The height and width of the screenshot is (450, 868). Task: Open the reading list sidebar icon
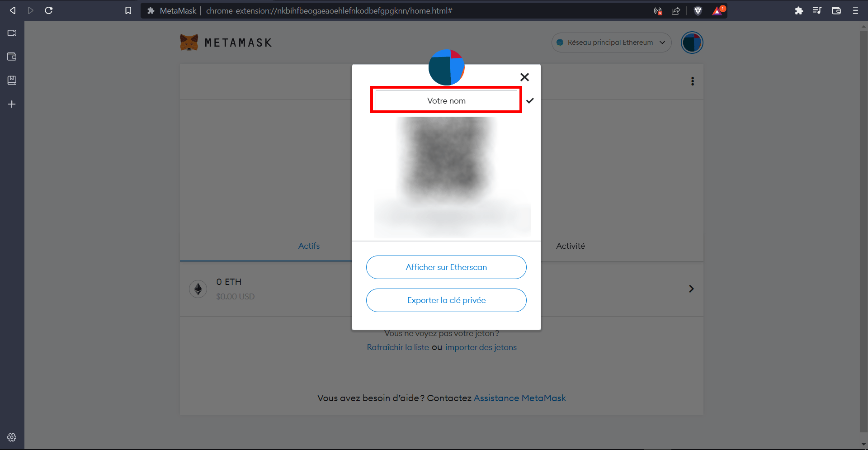point(12,80)
